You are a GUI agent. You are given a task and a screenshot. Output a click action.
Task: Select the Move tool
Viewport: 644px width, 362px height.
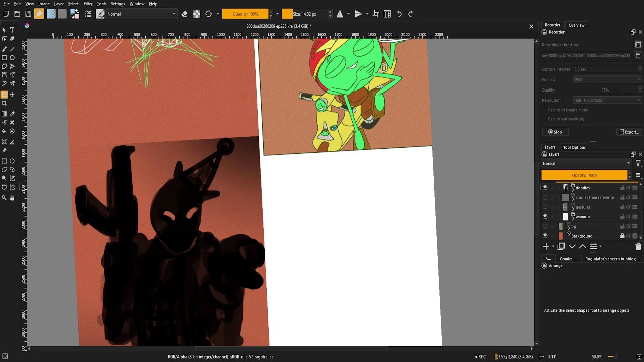pos(12,95)
